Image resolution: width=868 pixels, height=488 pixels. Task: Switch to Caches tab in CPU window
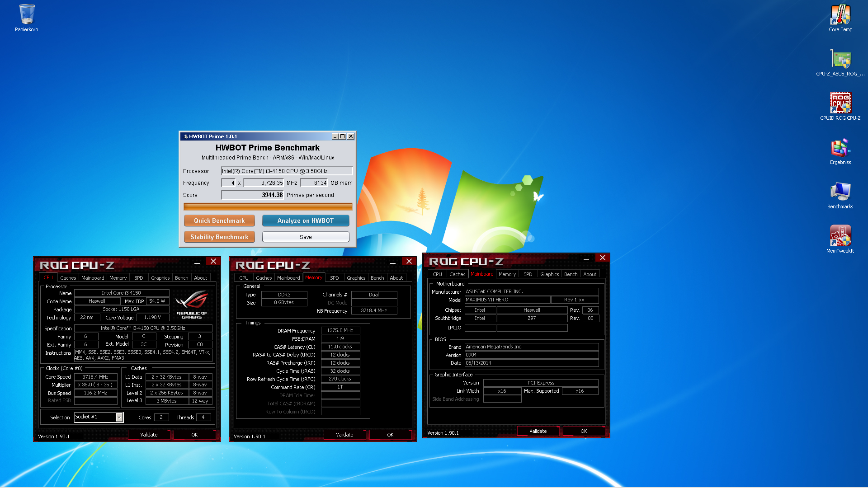(68, 278)
